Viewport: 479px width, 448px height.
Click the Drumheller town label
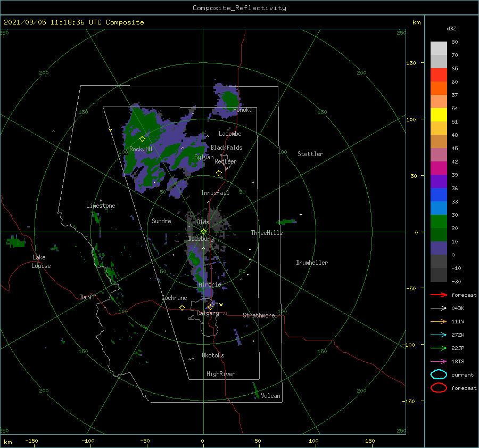point(312,263)
